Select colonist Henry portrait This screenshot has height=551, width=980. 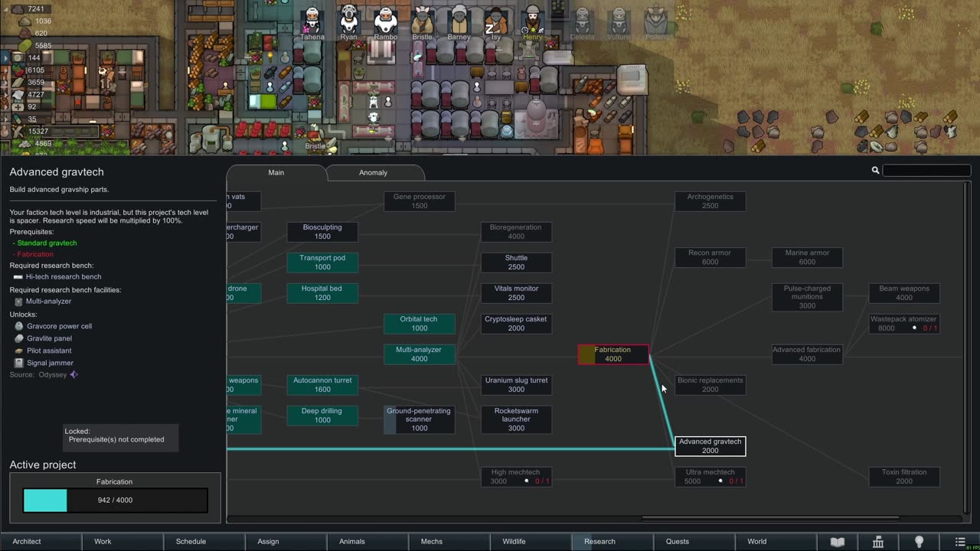point(533,20)
